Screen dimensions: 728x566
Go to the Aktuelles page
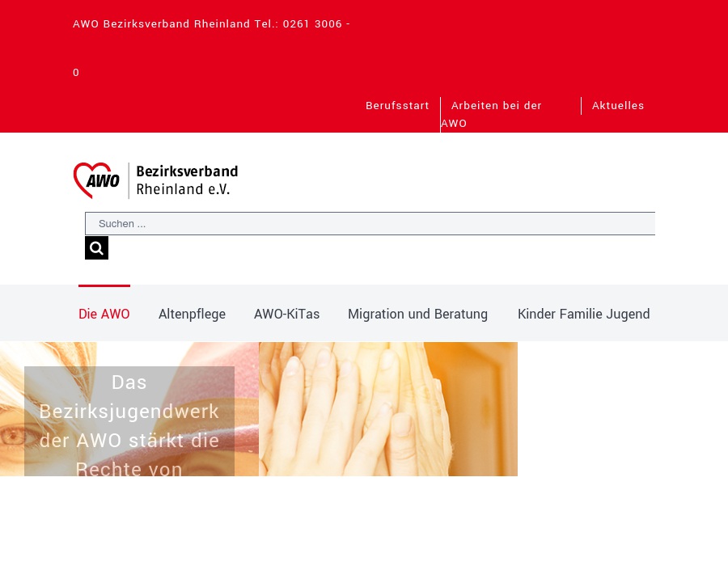(618, 106)
